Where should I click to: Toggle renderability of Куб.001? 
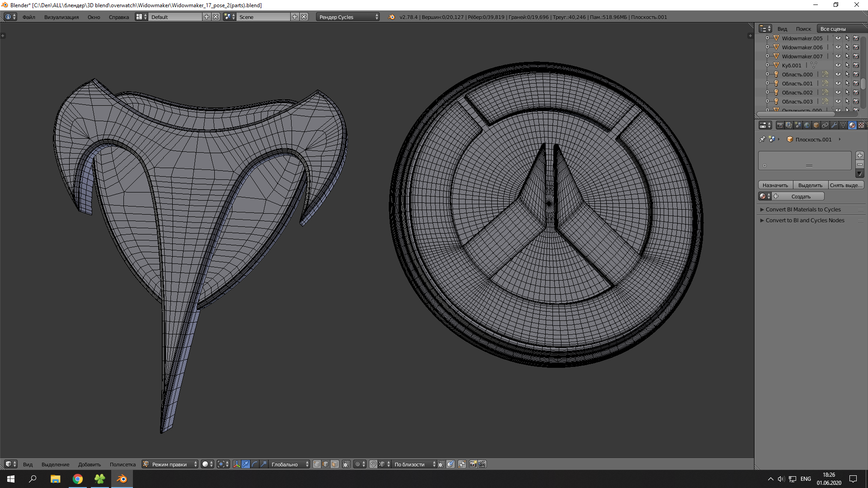pyautogui.click(x=856, y=66)
